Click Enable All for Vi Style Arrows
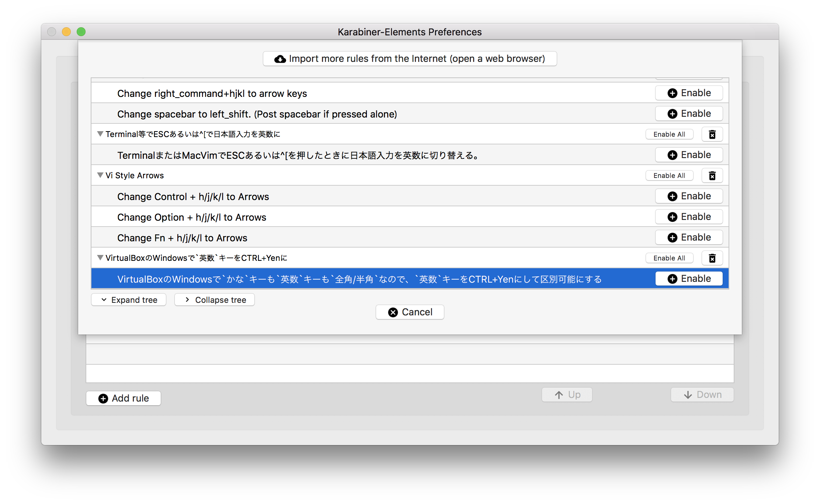The image size is (820, 504). pos(669,176)
